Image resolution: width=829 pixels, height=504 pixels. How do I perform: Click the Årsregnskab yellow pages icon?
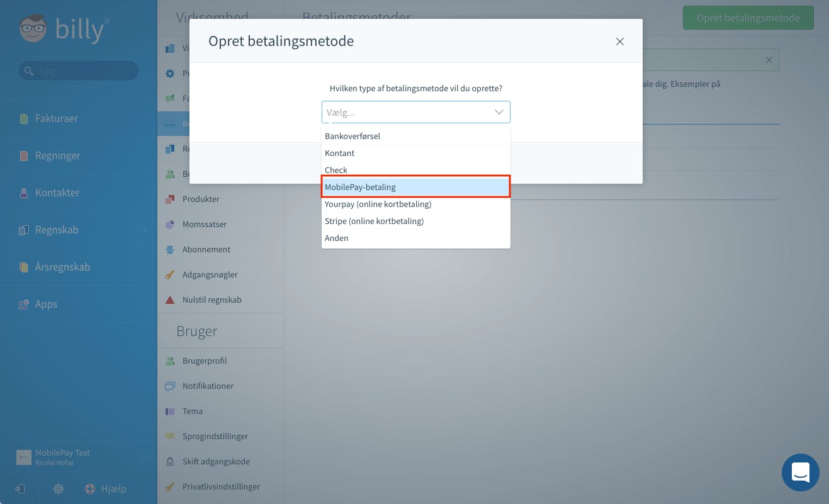[24, 267]
